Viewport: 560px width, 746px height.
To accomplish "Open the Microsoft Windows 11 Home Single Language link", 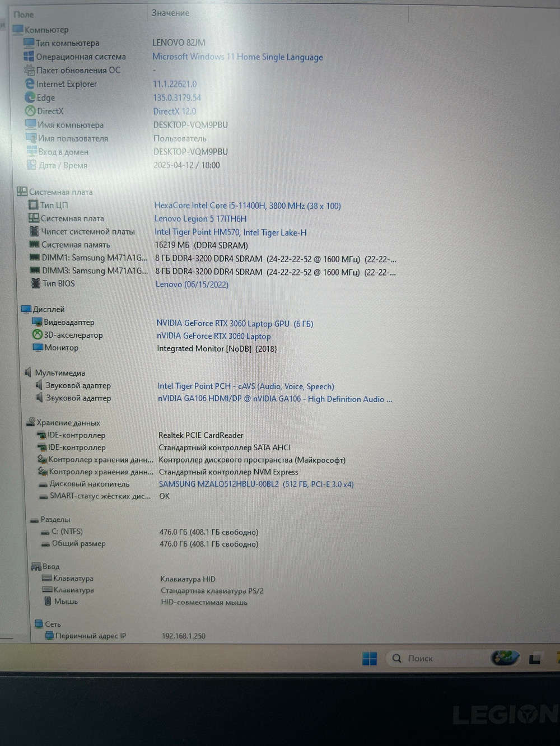I will (x=237, y=57).
